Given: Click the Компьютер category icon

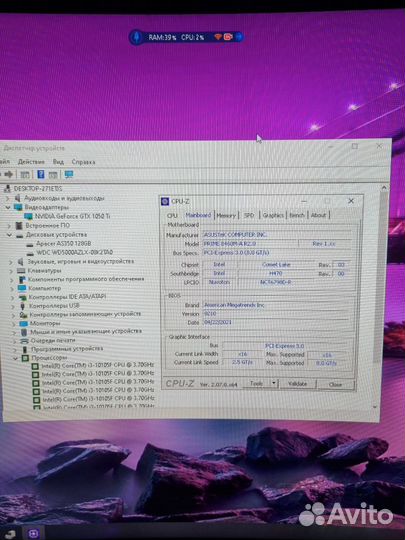Looking at the screenshot, I should point(22,288).
